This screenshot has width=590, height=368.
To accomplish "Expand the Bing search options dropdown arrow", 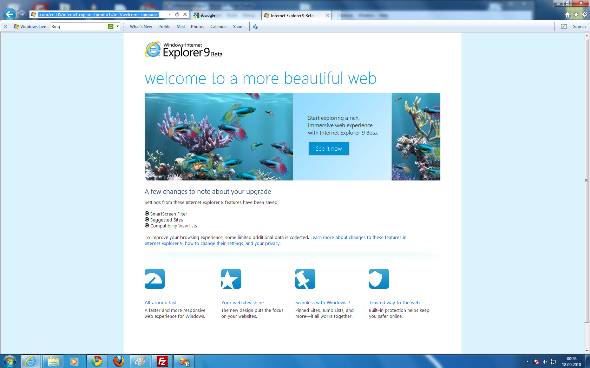I will pos(117,27).
